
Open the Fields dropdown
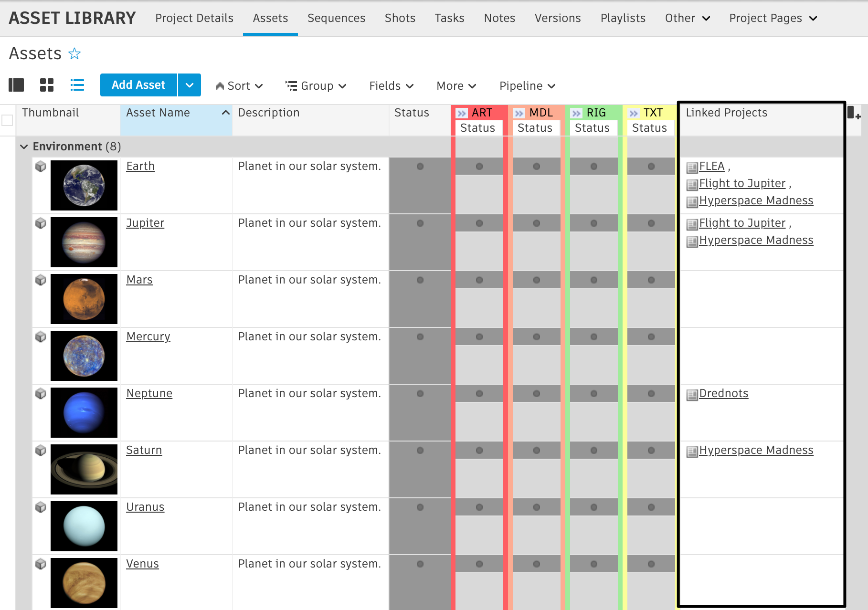pos(392,86)
